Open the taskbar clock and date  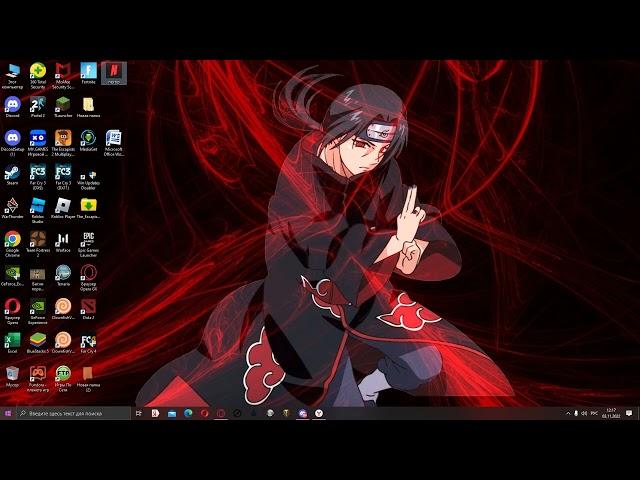(x=611, y=413)
